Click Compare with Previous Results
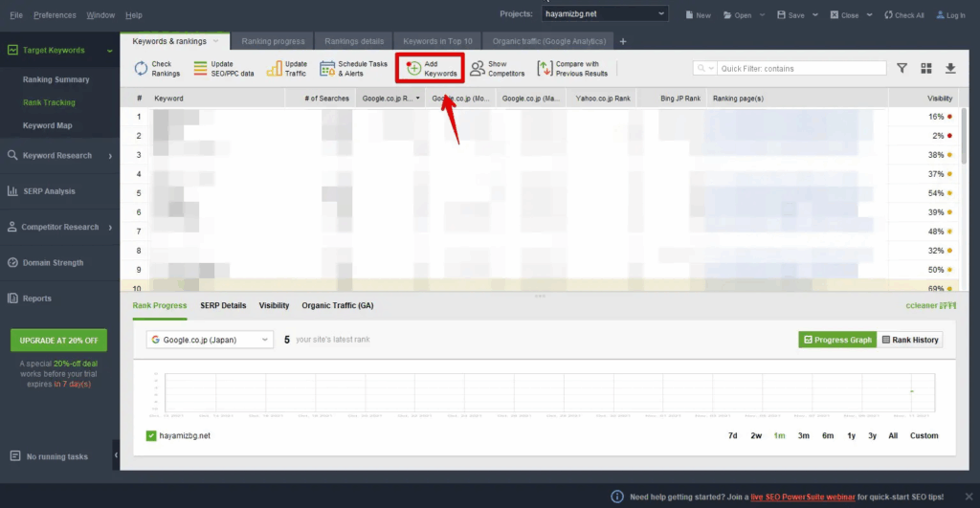The image size is (980, 508). click(x=545, y=69)
